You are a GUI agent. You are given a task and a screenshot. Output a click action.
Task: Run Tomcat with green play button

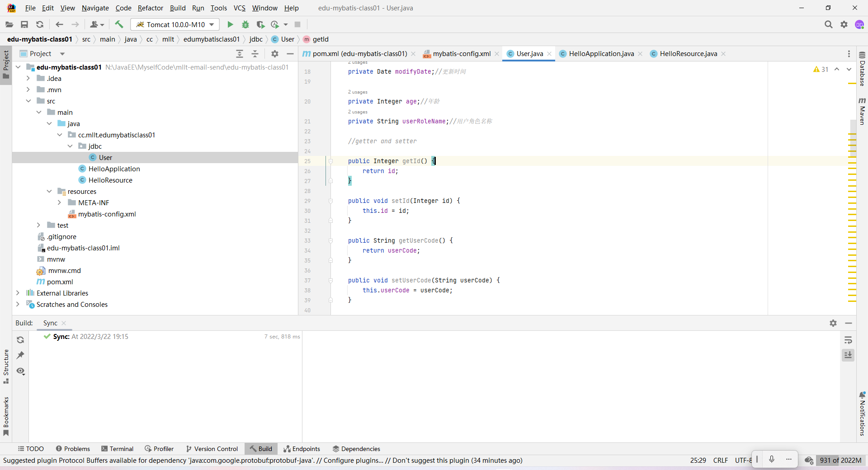tap(230, 24)
